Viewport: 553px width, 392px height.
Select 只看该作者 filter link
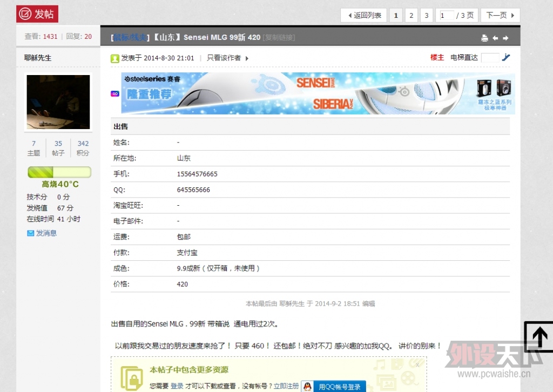click(224, 58)
